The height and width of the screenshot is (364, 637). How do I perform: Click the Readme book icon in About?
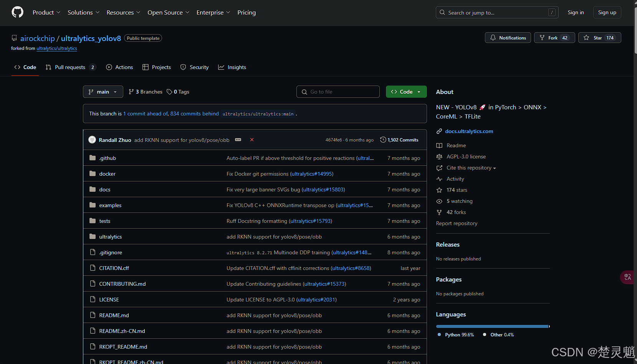click(439, 145)
